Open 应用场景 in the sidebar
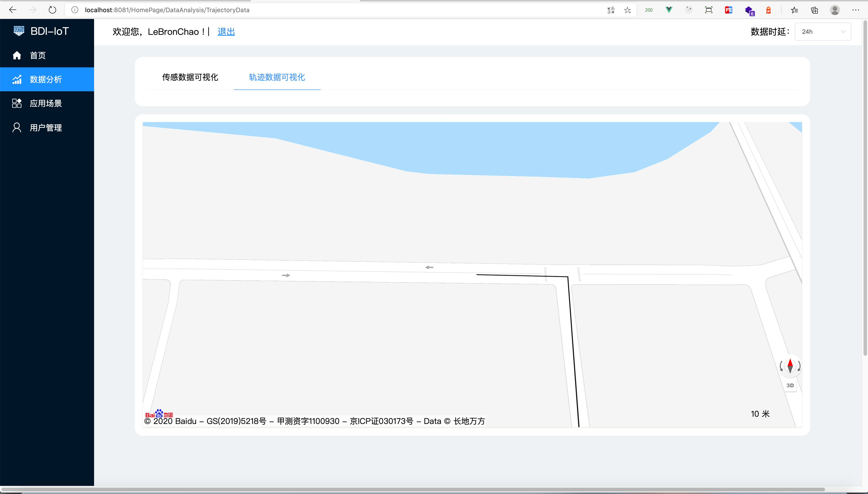The width and height of the screenshot is (868, 494). tap(46, 103)
